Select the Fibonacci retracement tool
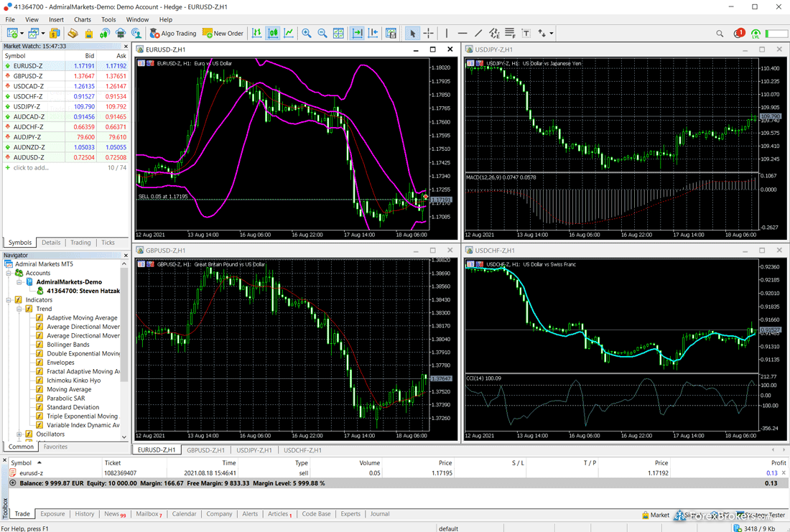Screen dimensions: 790x532 510,33
